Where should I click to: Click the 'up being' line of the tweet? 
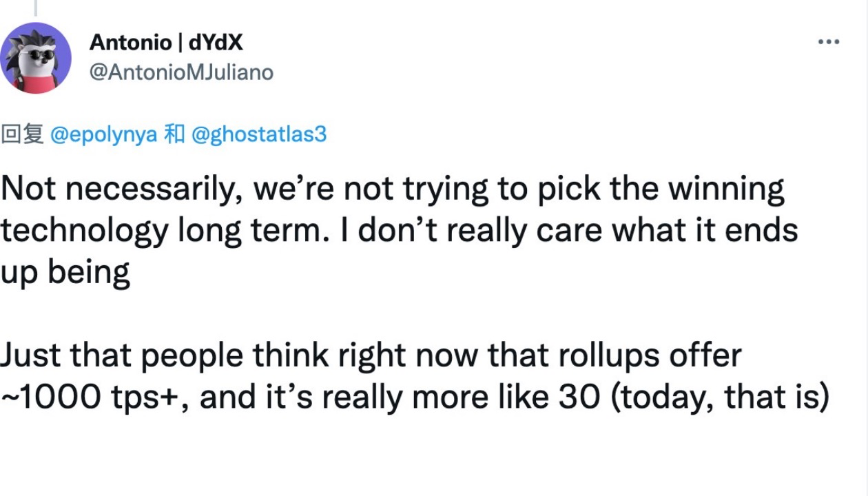coord(65,273)
